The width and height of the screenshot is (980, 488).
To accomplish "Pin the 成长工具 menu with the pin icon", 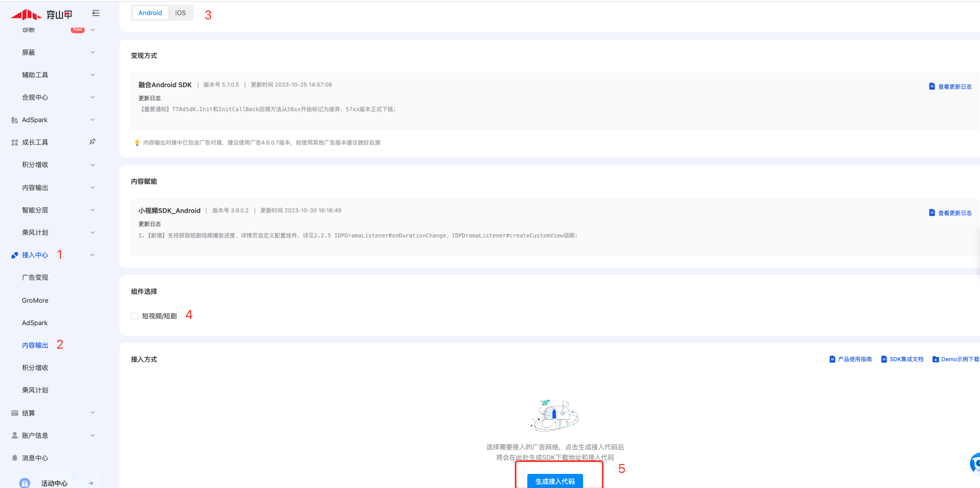I will click(92, 141).
